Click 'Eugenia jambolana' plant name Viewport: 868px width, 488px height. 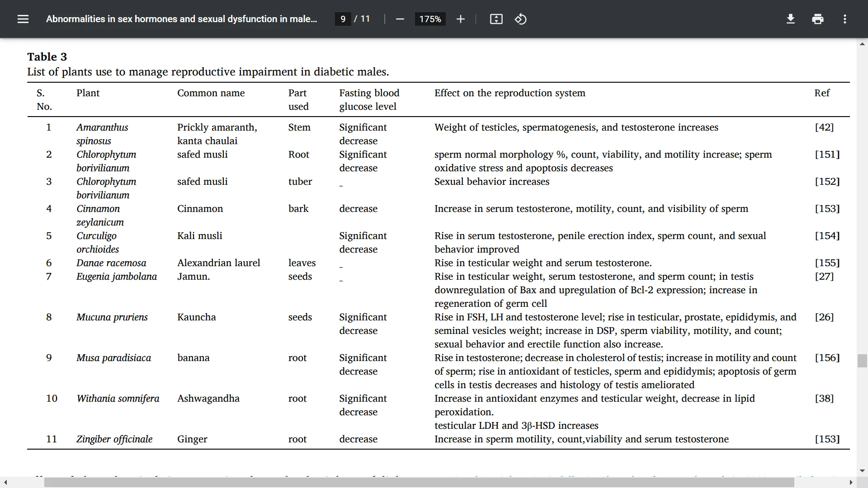117,277
